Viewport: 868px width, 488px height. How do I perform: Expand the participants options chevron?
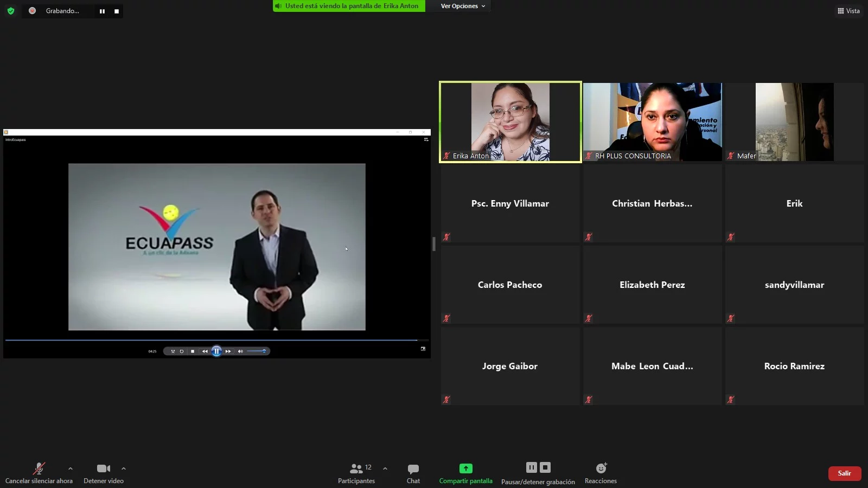pos(385,468)
